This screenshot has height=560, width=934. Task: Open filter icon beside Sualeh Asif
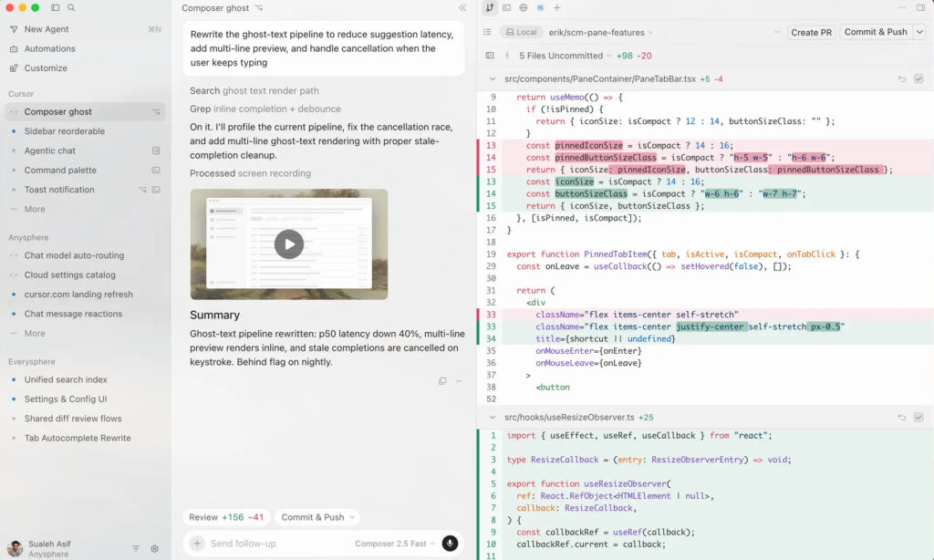pyautogui.click(x=136, y=549)
